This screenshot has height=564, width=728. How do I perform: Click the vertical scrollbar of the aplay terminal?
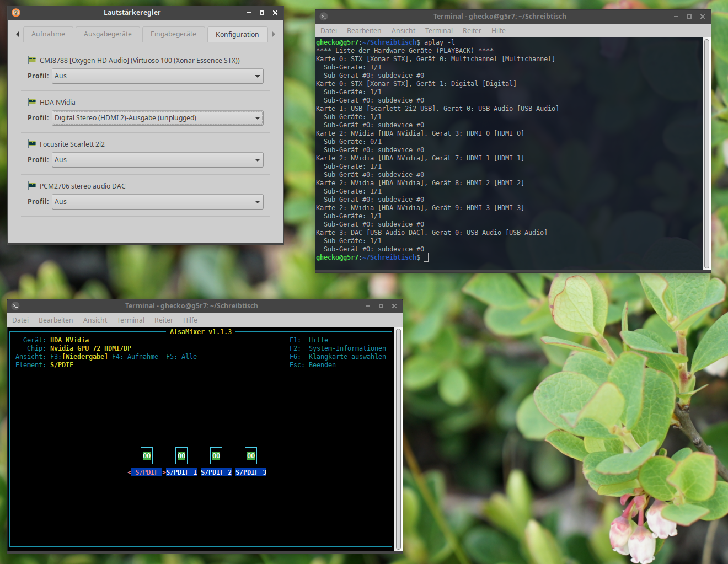pyautogui.click(x=707, y=154)
